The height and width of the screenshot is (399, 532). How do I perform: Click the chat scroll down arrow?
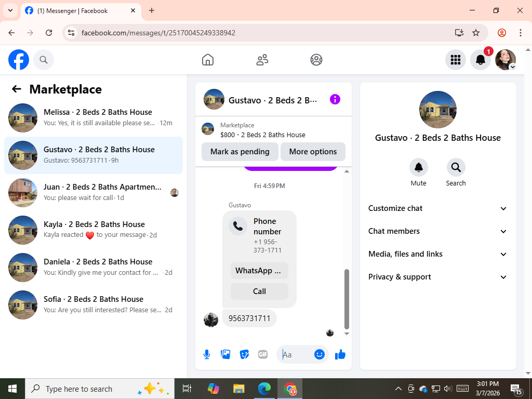pyautogui.click(x=347, y=334)
